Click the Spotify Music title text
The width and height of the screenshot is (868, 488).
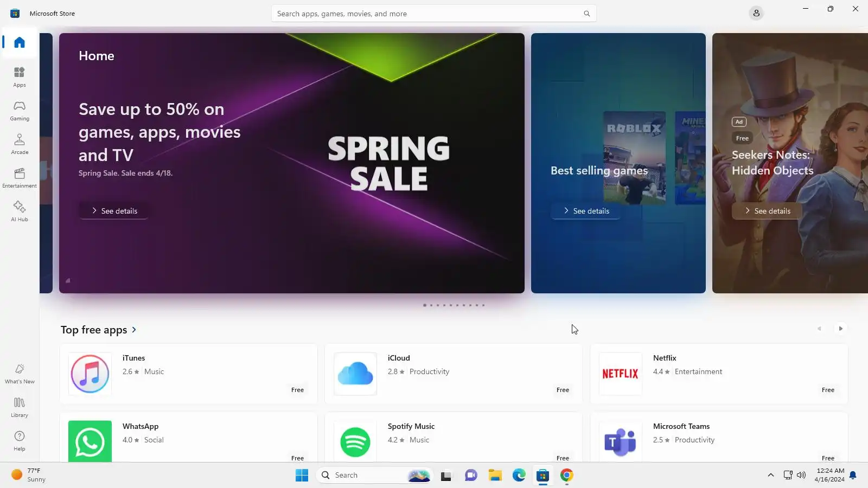pos(411,426)
